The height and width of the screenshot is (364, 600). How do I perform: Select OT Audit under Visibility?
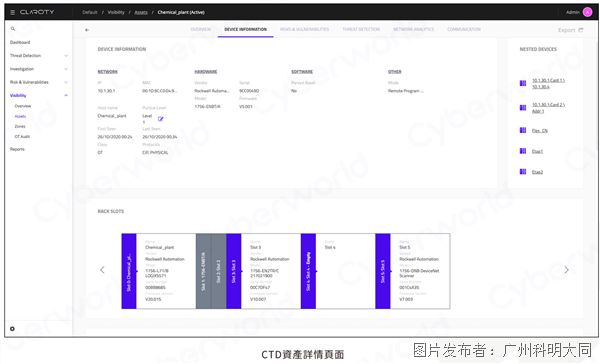(x=22, y=137)
